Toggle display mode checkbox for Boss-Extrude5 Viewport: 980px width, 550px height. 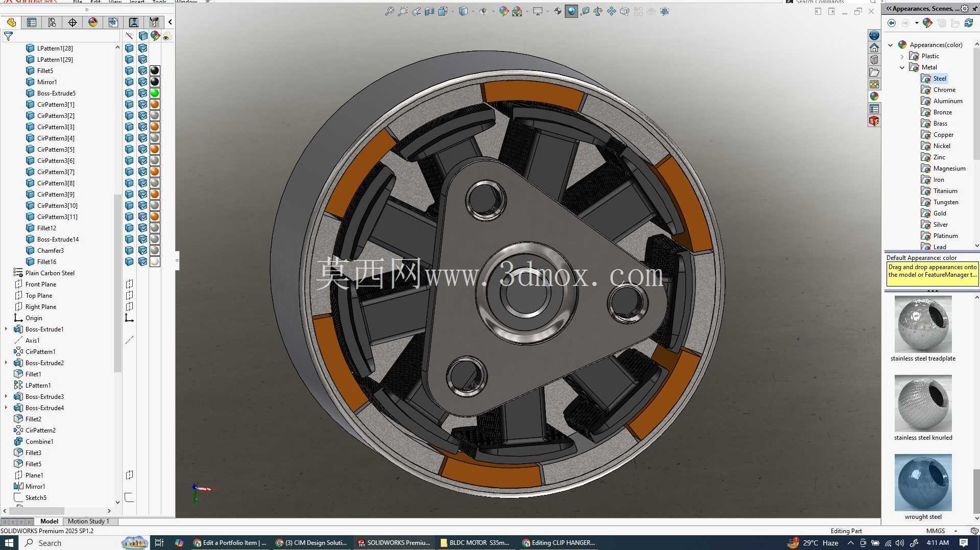pos(143,93)
